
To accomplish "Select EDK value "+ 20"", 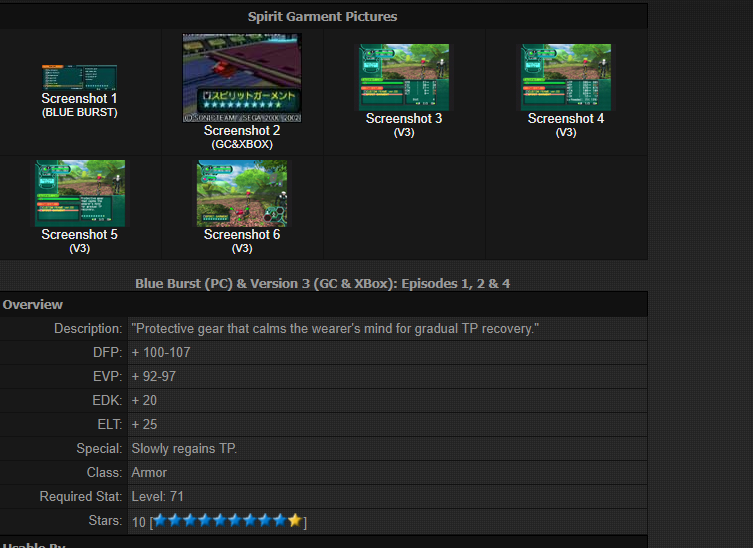I will (x=144, y=401).
